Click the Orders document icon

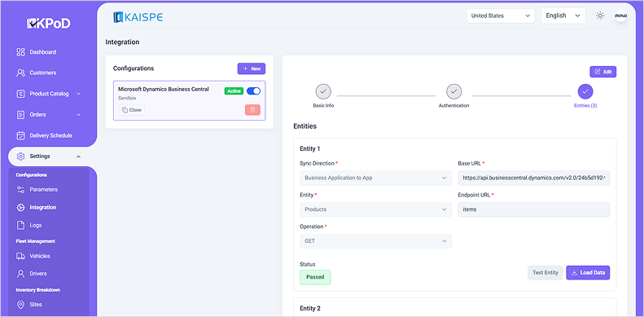pos(20,115)
